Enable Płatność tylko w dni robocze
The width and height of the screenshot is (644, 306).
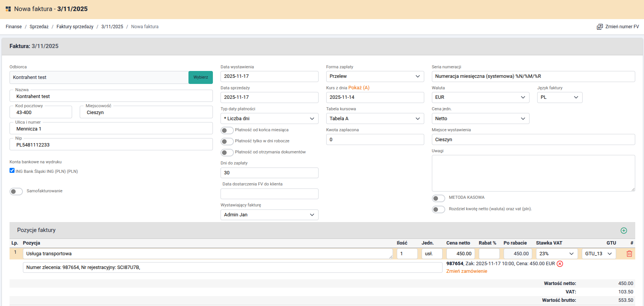(227, 142)
